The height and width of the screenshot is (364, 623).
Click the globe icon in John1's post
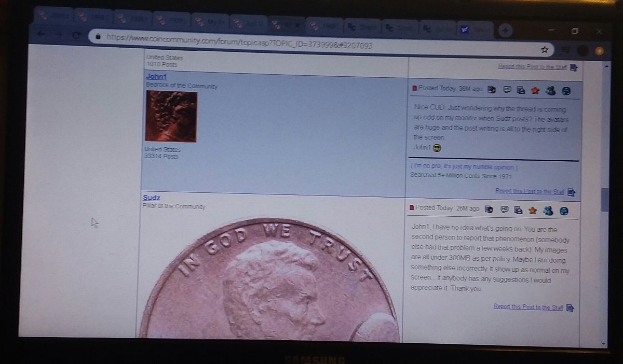(x=566, y=91)
